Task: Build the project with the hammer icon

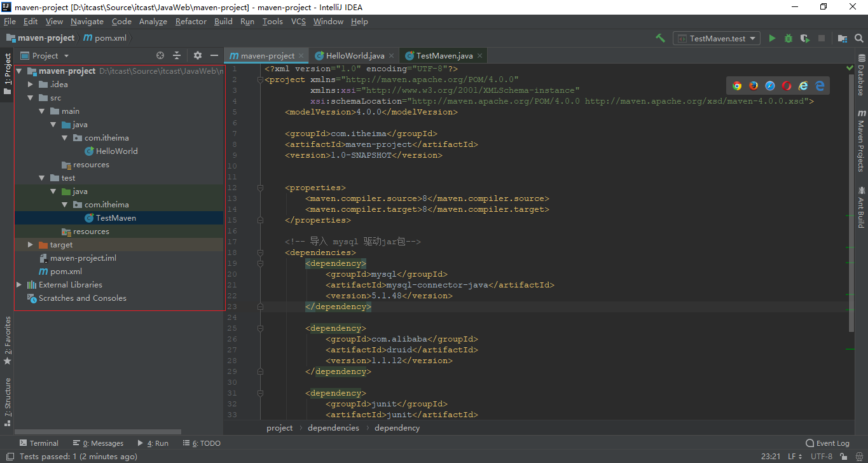Action: pos(661,38)
